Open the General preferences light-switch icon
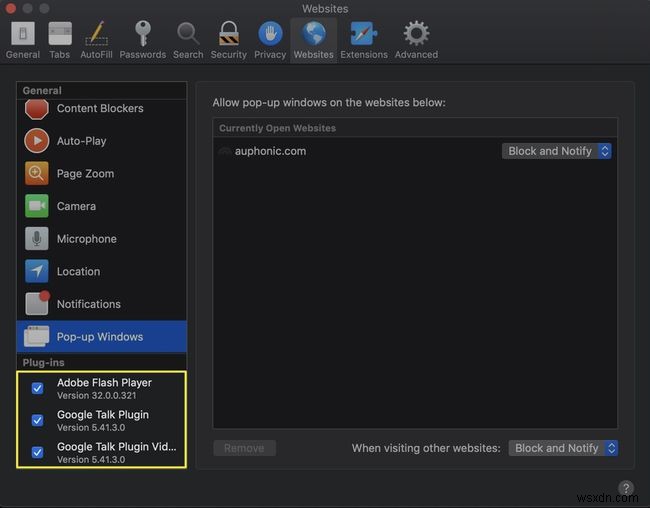 (x=23, y=33)
